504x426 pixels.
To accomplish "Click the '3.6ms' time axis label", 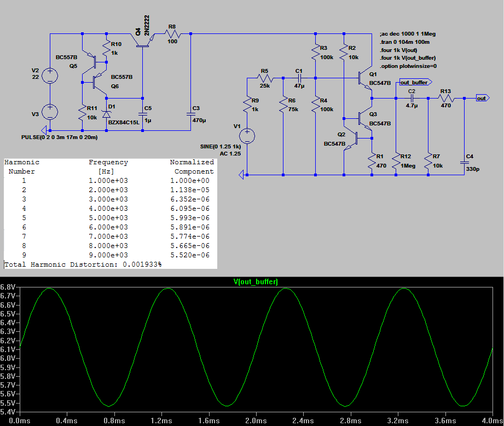I will click(x=445, y=421).
